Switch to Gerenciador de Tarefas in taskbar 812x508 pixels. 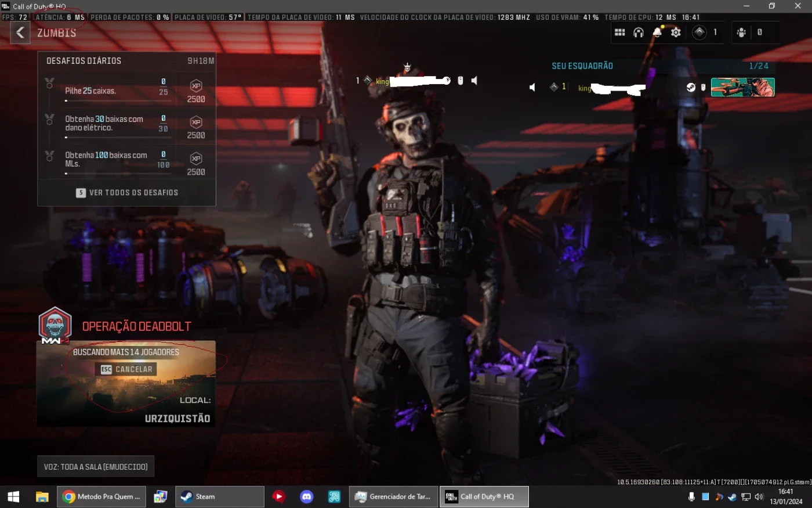pyautogui.click(x=393, y=497)
